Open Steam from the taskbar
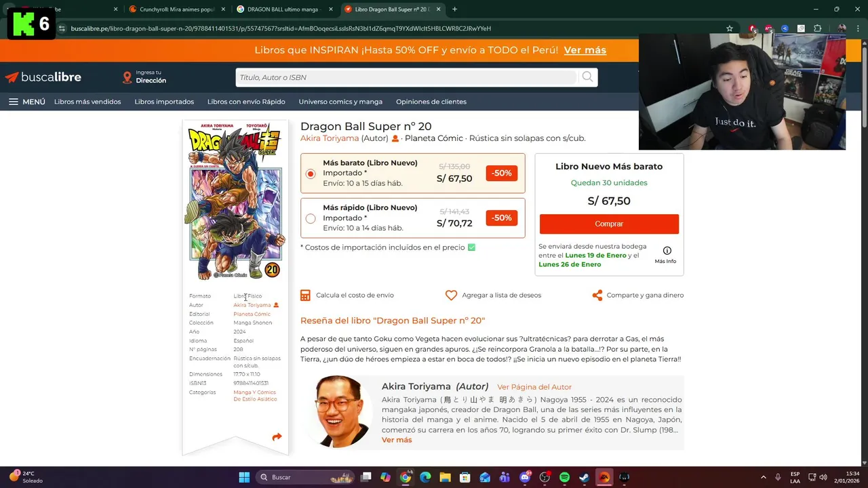Screen dimensions: 868x488 click(585, 477)
